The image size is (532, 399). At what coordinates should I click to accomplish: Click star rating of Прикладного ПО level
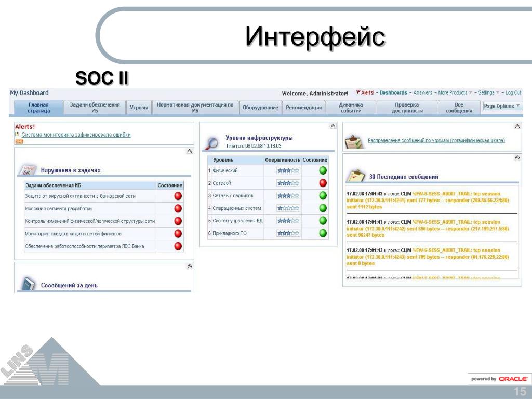[x=288, y=233]
